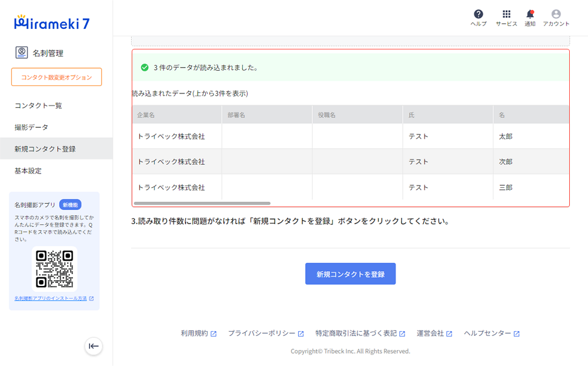
Task: Click the 3件のデータが読み込まれました message
Action: (x=206, y=68)
